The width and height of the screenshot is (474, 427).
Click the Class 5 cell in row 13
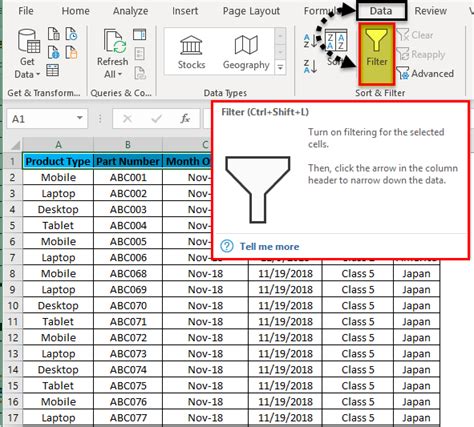[x=358, y=354]
